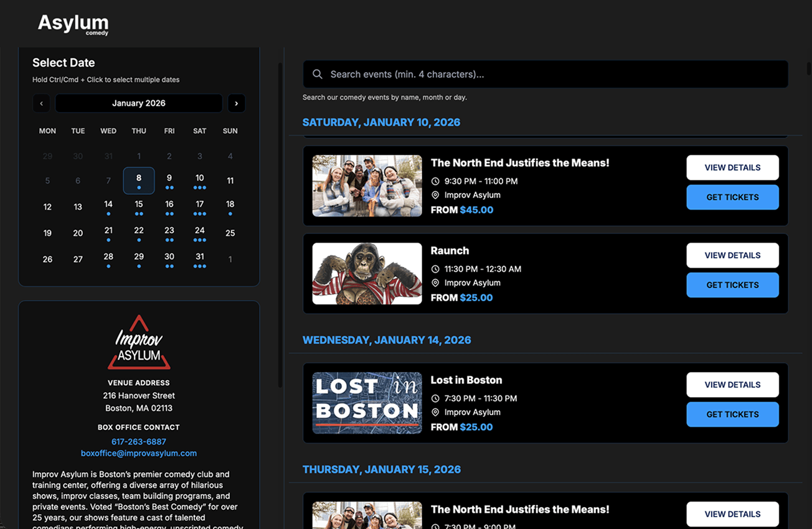Select January 11 on the calendar
The height and width of the screenshot is (529, 812).
pyautogui.click(x=230, y=180)
